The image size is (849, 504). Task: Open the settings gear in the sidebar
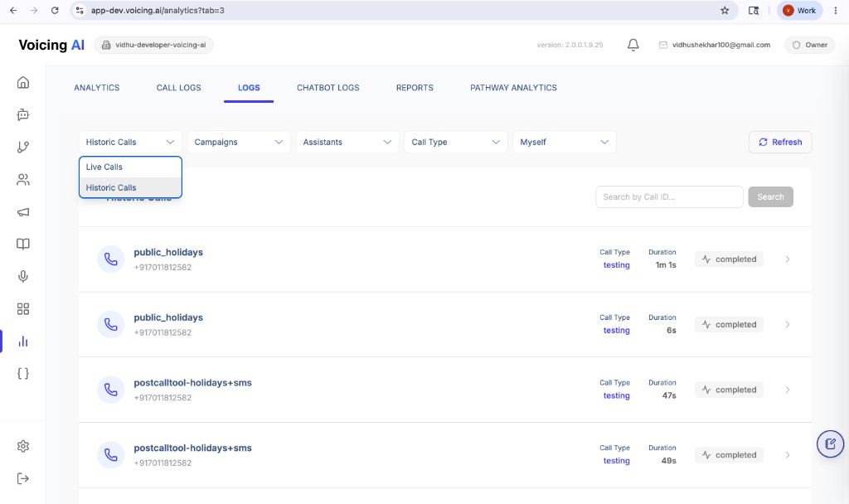click(x=22, y=446)
